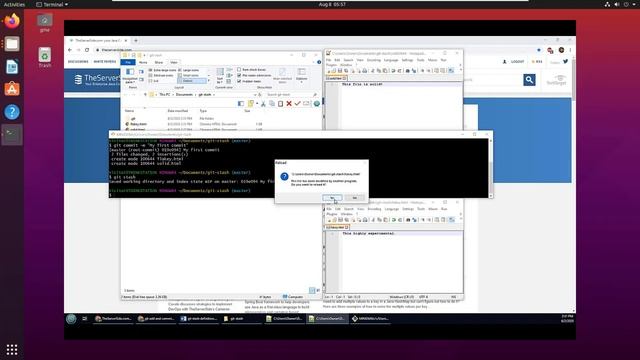
Task: Click Navigation pane button in Explorer ribbon
Action: pyautogui.click(x=130, y=76)
